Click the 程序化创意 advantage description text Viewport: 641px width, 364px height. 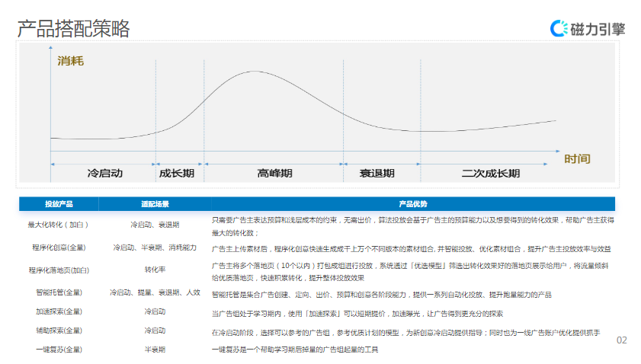point(412,249)
